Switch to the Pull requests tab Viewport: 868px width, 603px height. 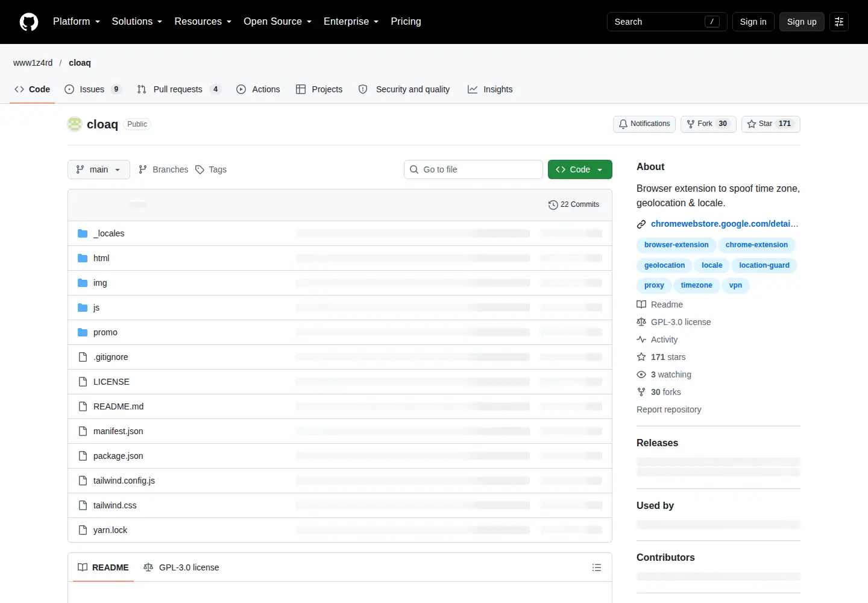coord(179,89)
